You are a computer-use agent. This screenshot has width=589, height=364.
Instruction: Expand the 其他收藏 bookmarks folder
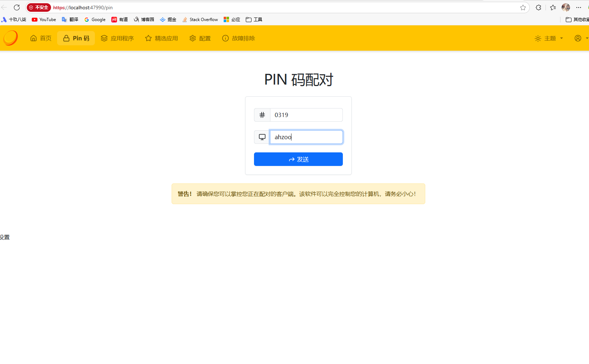click(577, 20)
